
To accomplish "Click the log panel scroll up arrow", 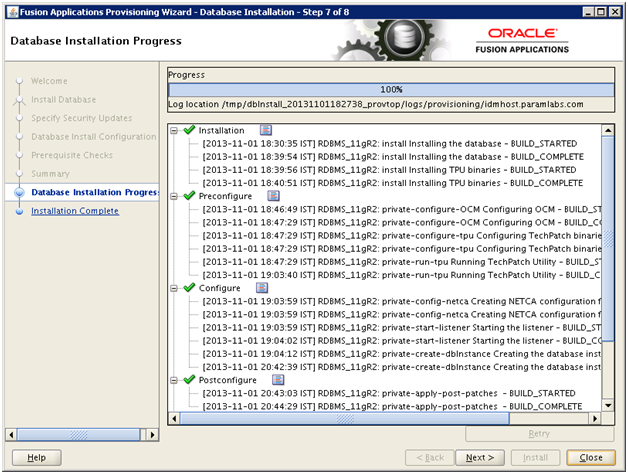I will point(608,130).
